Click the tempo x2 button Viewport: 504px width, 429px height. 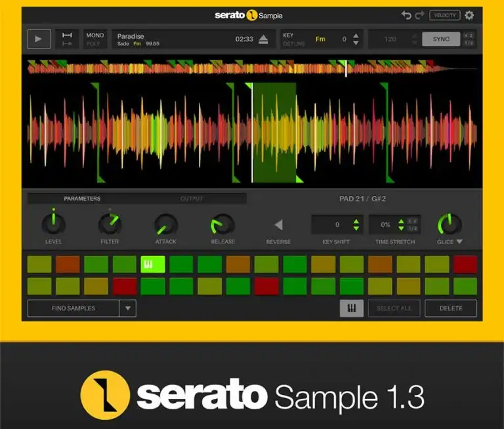[x=469, y=35]
